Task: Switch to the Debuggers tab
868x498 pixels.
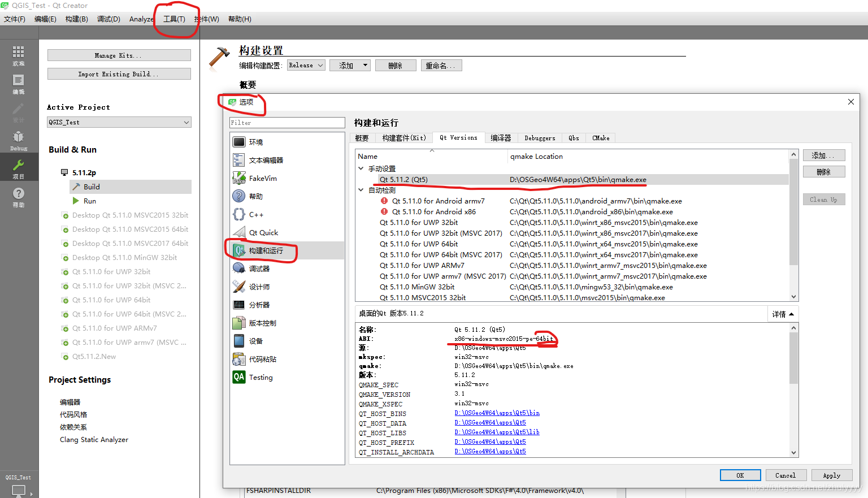Action: click(540, 138)
